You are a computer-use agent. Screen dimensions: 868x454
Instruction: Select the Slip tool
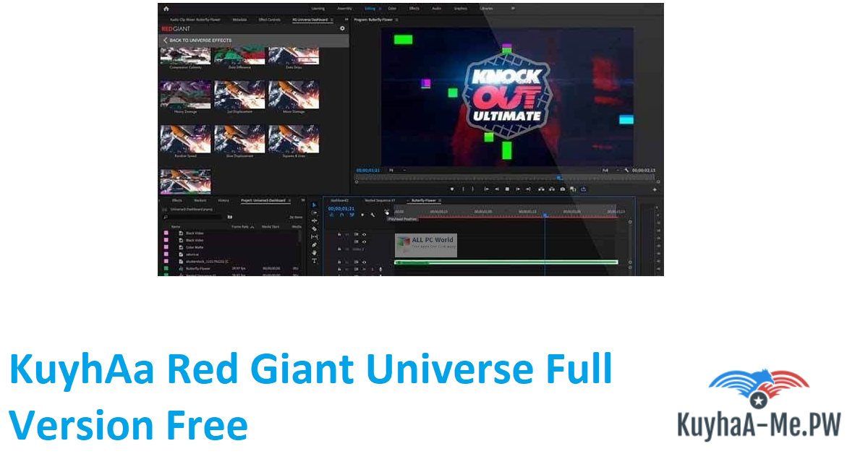tap(314, 236)
